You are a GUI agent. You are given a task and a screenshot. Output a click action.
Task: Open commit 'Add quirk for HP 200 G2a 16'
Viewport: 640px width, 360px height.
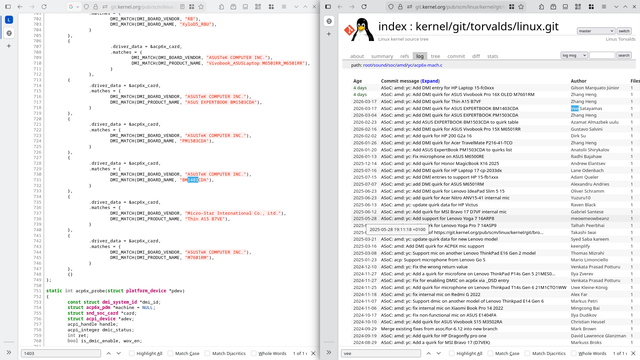coord(426,136)
